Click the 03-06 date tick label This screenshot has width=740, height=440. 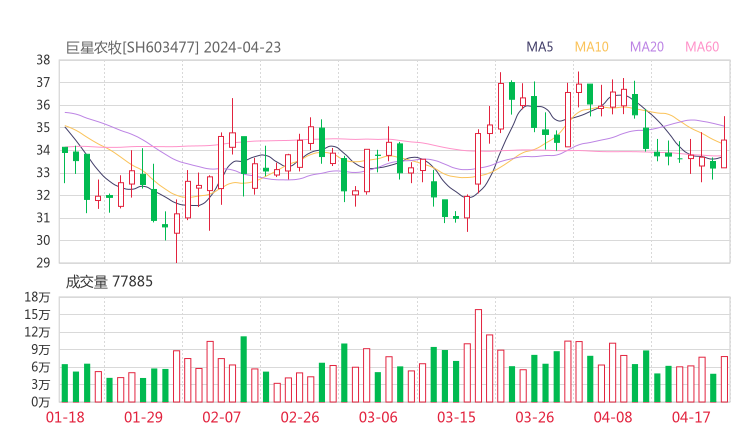click(x=378, y=417)
